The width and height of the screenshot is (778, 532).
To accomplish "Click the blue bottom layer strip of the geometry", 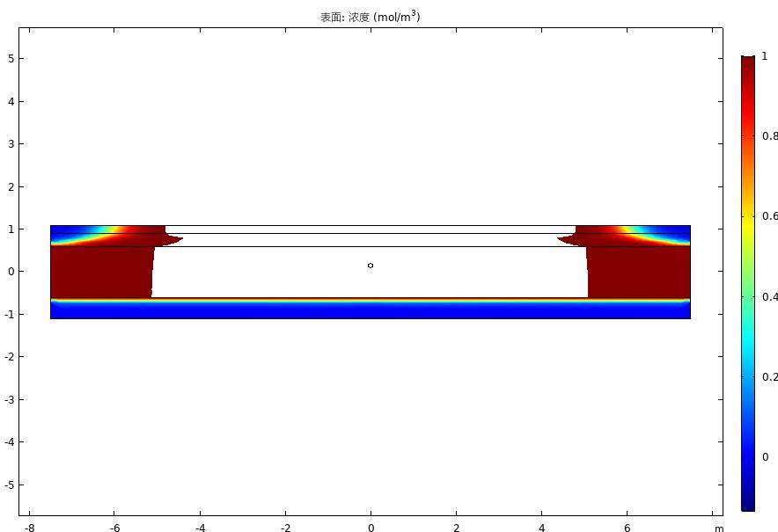I will click(370, 310).
